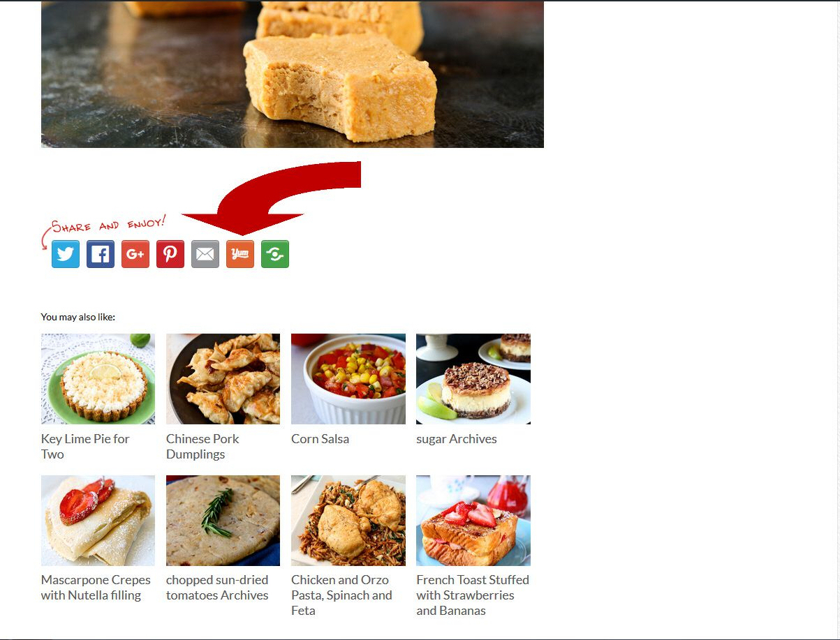Save to Yummly with the Yum icon

pyautogui.click(x=240, y=254)
